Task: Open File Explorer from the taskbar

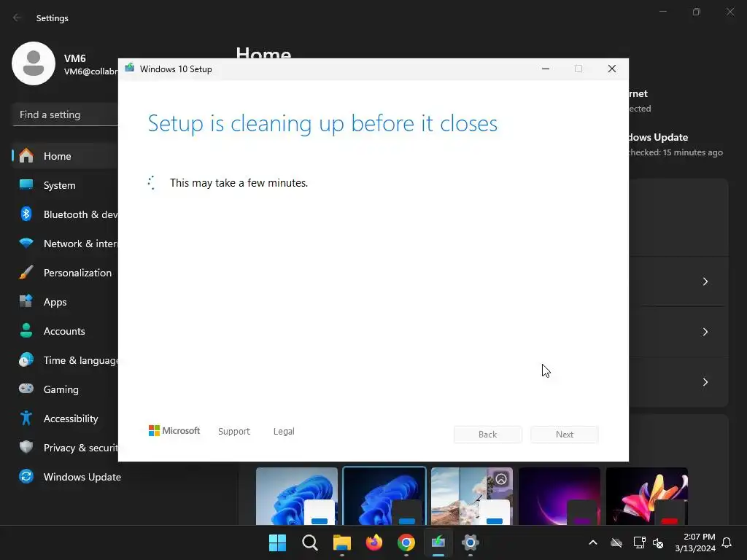Action: [x=341, y=542]
